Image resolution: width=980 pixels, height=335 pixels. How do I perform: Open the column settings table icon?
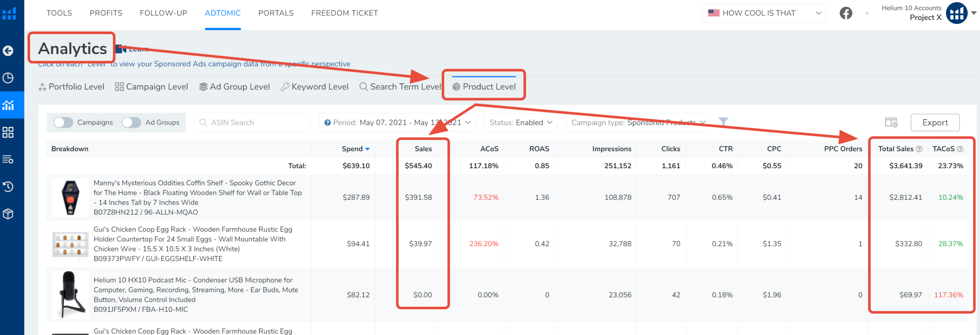(891, 123)
